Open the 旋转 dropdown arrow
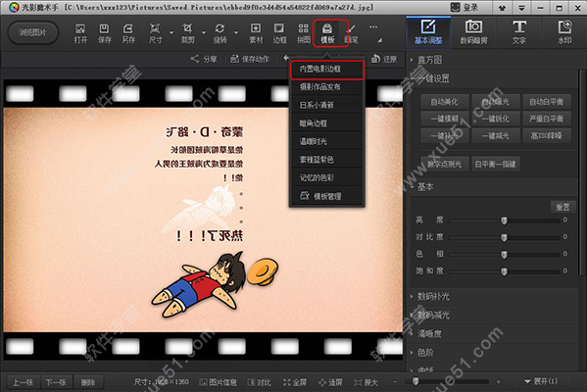 236,33
